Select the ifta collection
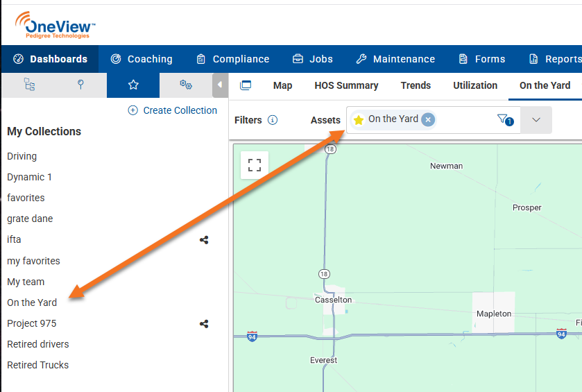The height and width of the screenshot is (392, 582). pos(14,239)
